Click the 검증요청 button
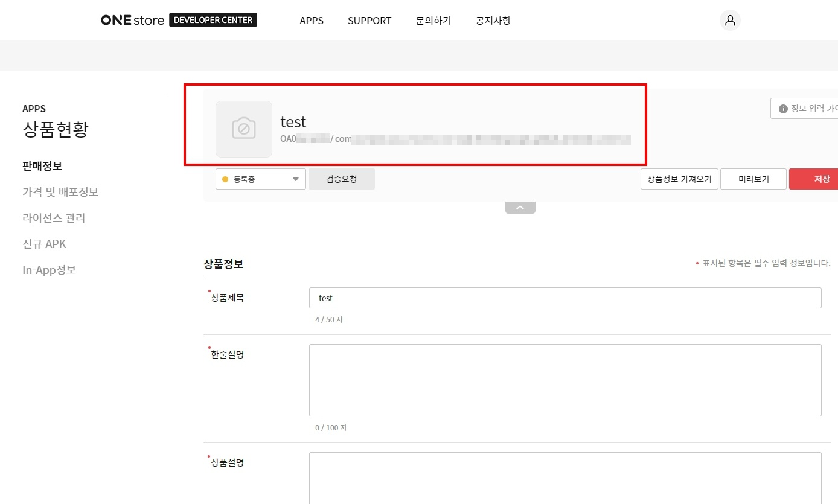The height and width of the screenshot is (504, 838). tap(341, 179)
